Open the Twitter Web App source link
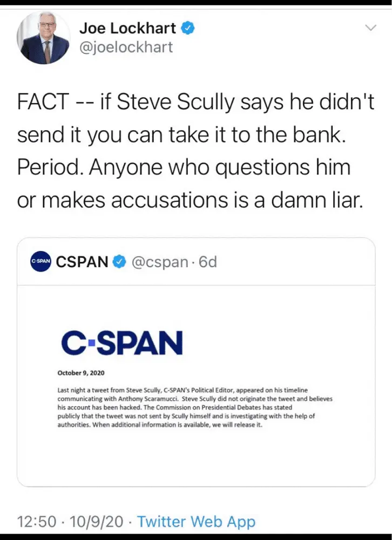 pyautogui.click(x=196, y=522)
